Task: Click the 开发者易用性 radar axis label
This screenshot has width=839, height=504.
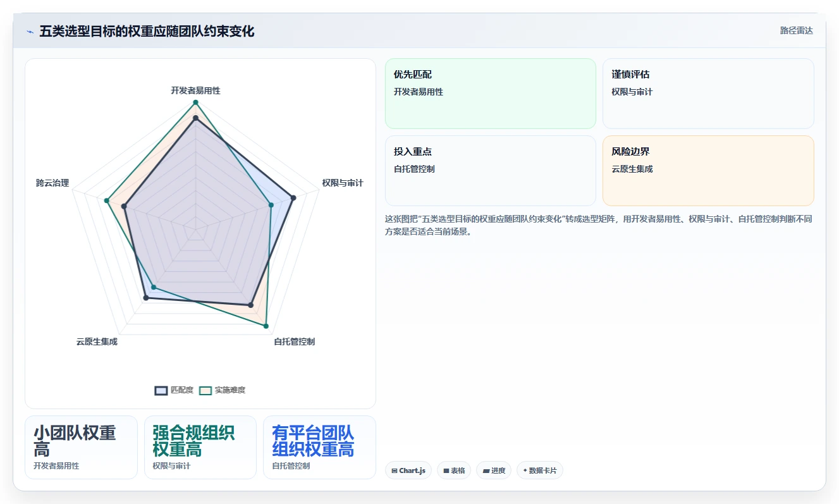Action: [195, 90]
